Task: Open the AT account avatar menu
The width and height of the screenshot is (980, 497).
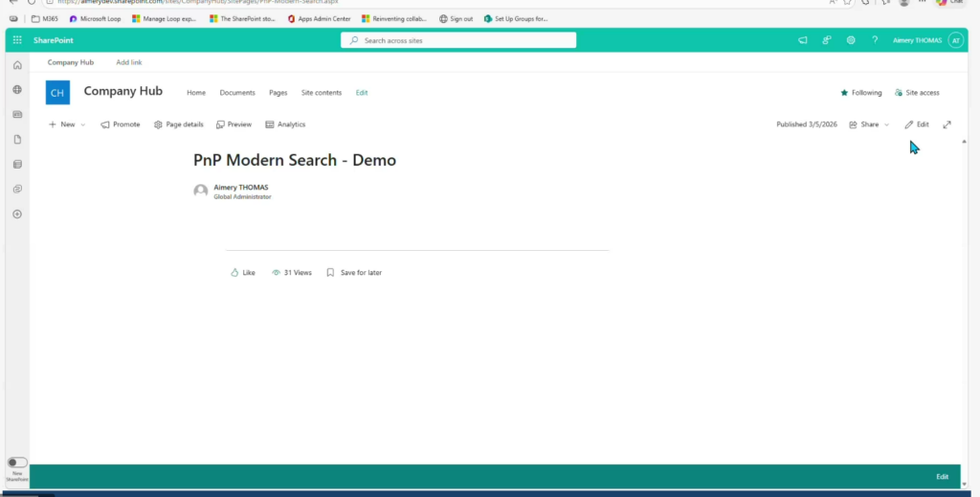Action: click(955, 40)
